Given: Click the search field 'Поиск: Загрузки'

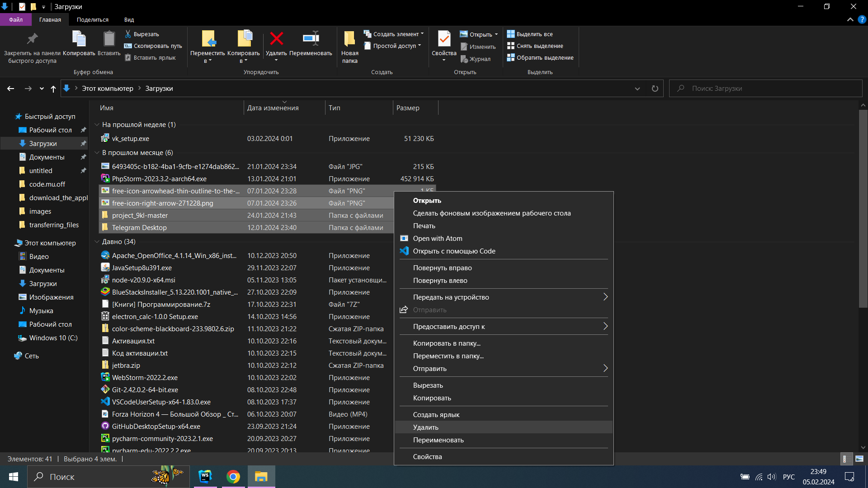Looking at the screenshot, I should click(x=765, y=89).
